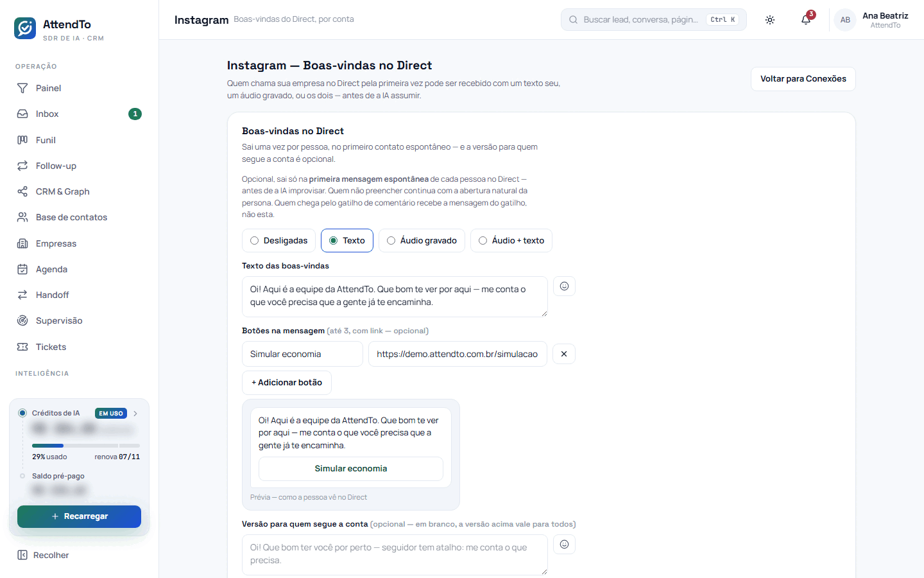Screen dimensions: 924x578
Task: Open Funil via its kanban icon
Action: 22,140
